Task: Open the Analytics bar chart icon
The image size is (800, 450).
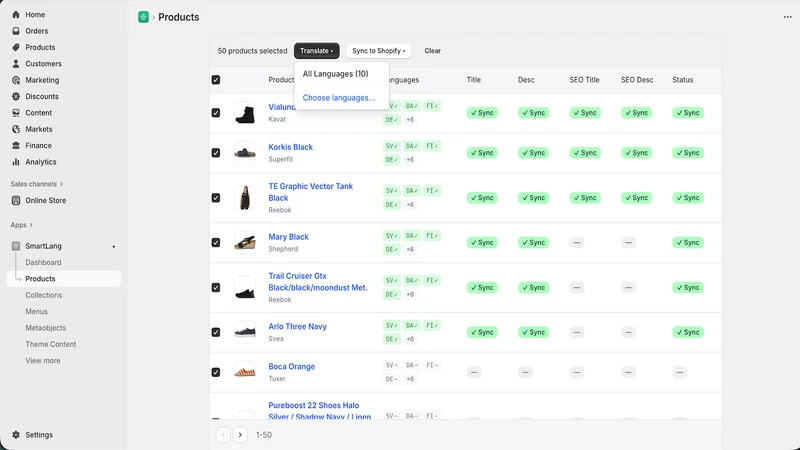Action: pos(16,162)
